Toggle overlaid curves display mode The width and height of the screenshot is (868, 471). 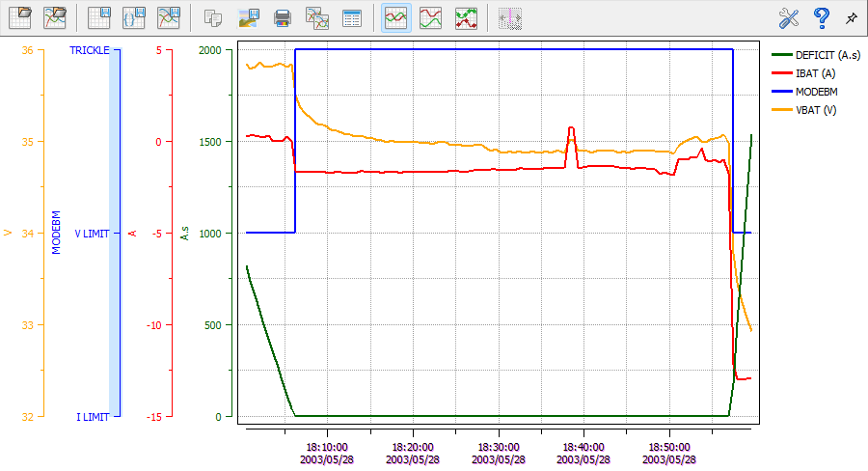point(396,17)
